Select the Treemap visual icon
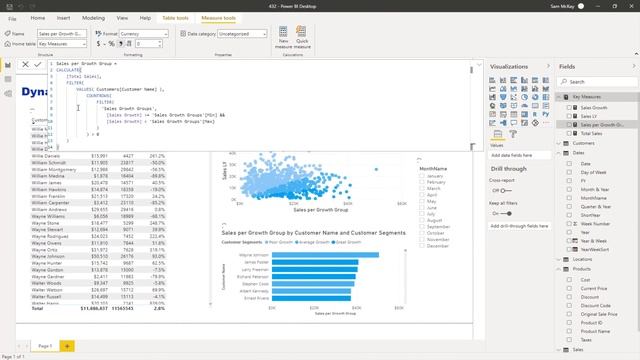640x360 pixels. pyautogui.click(x=546, y=97)
